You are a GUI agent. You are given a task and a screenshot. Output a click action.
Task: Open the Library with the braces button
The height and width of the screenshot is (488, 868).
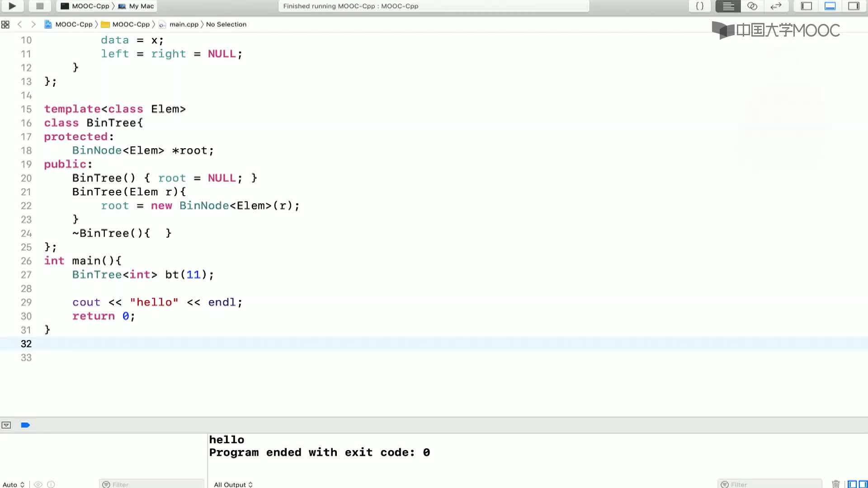pyautogui.click(x=699, y=6)
